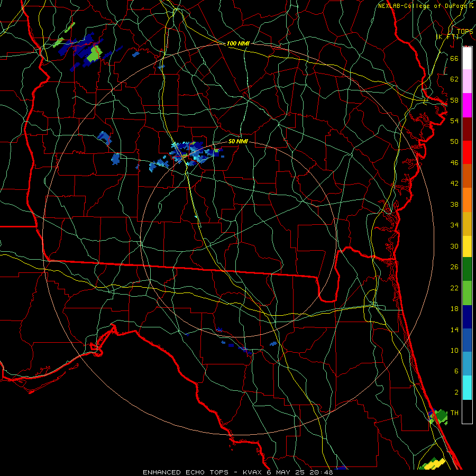Click the NEXLAB-College of DuPage label
This screenshot has width=476, height=476.
(423, 6)
